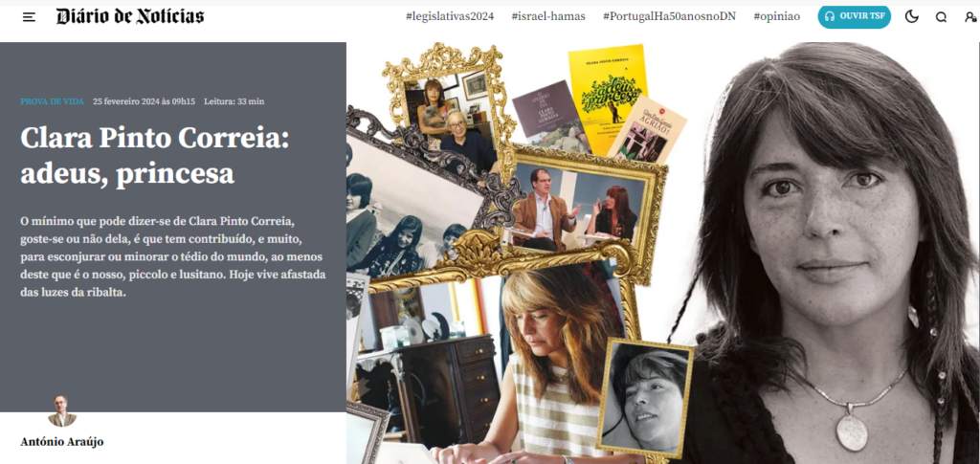Click headline Clara Pinto Correia: adeus, princesa

155,156
